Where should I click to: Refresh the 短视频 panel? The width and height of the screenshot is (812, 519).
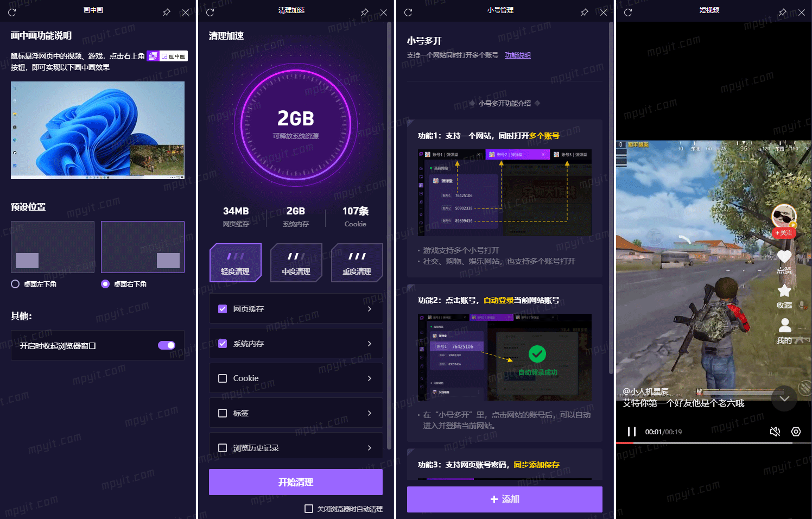628,12
